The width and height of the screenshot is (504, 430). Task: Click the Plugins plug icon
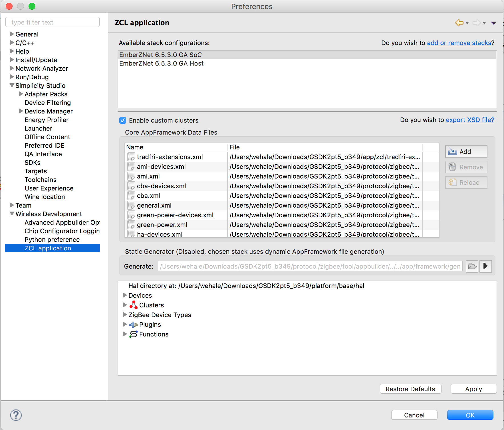click(133, 324)
